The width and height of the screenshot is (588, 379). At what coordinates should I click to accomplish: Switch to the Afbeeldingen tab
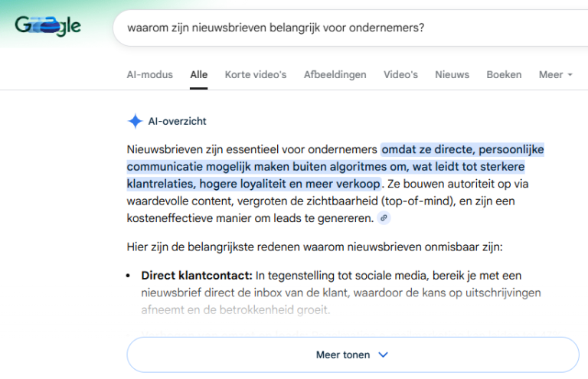click(x=335, y=74)
